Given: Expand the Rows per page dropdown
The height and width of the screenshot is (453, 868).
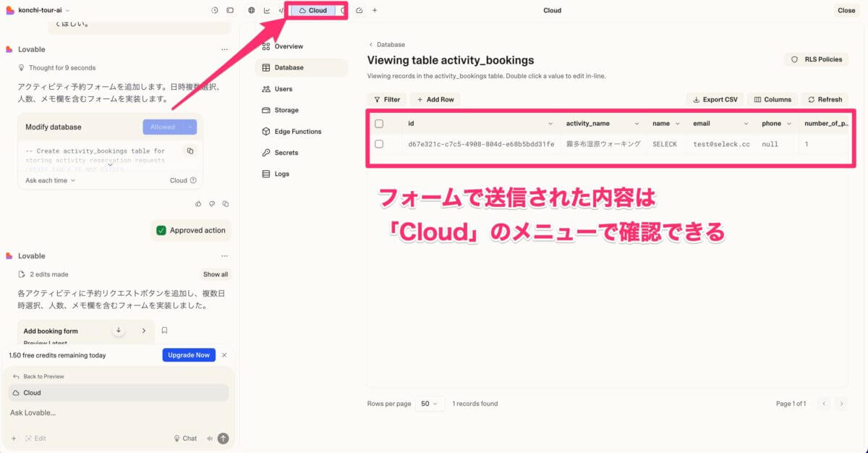Looking at the screenshot, I should [x=430, y=404].
